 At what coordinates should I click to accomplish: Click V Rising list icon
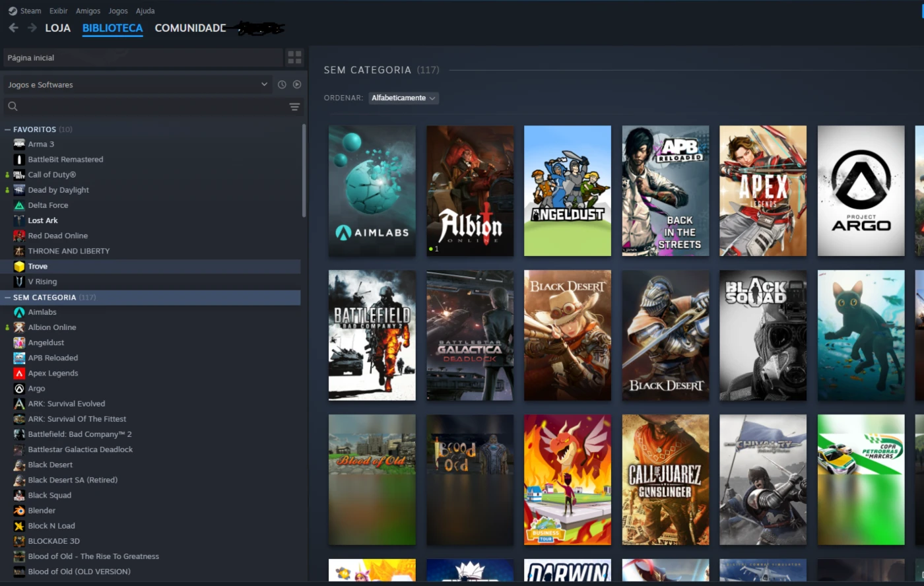[x=19, y=281]
